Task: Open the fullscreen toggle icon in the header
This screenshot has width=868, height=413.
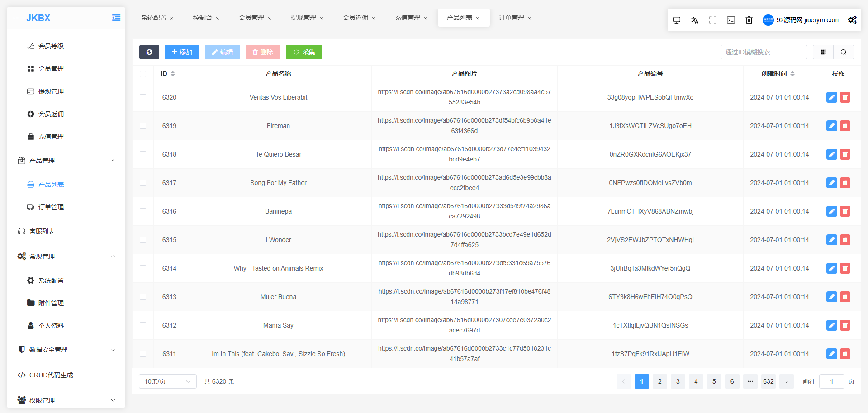Action: [713, 20]
